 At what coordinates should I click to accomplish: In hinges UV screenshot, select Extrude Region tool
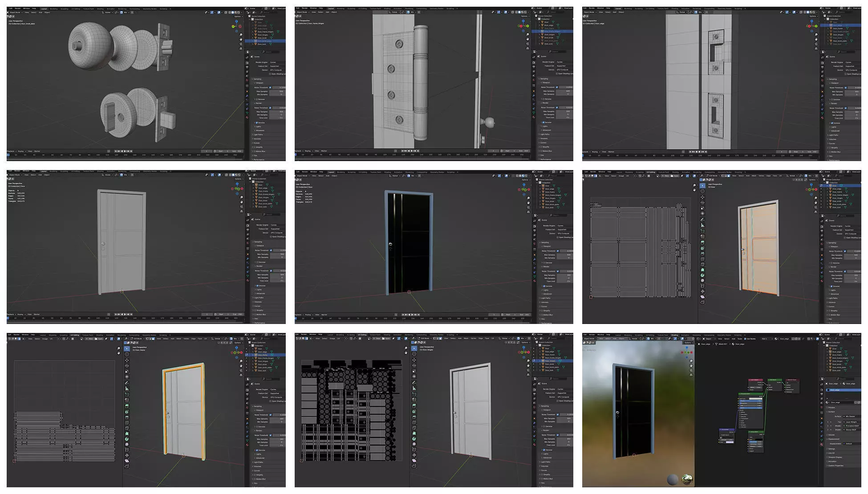tap(414, 405)
